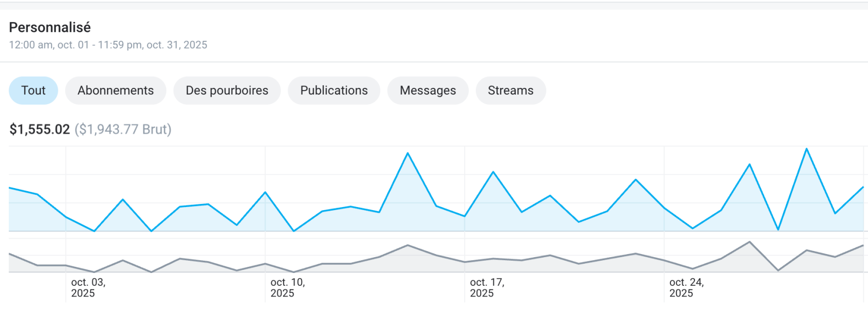Screen dimensions: 868x320
Task: Click the highest peak of the blue line
Action: (807, 149)
